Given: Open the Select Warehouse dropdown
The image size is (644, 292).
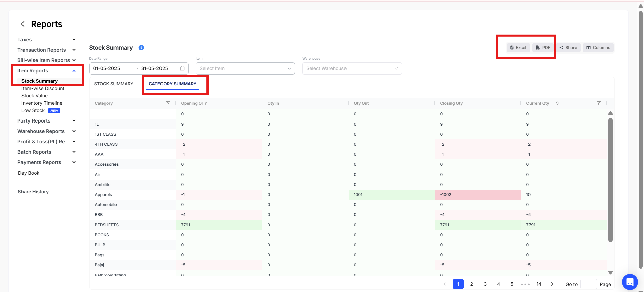Looking at the screenshot, I should pyautogui.click(x=352, y=68).
